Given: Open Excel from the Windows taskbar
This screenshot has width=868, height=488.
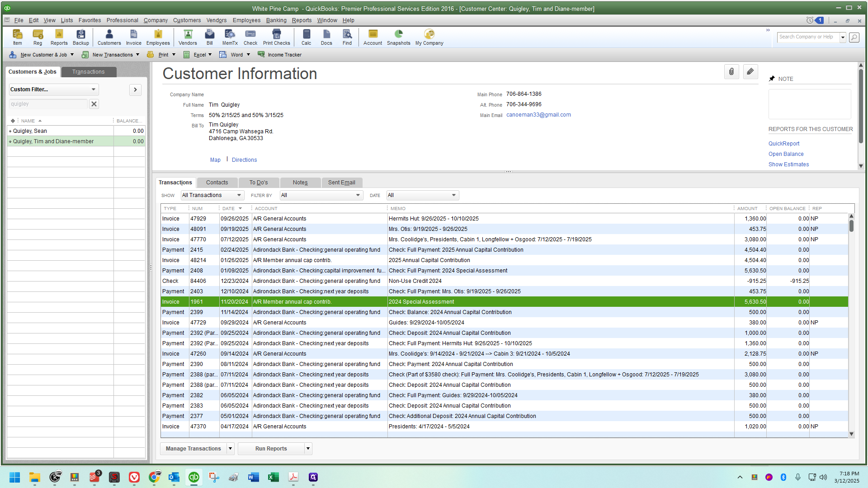Looking at the screenshot, I should pos(273,477).
